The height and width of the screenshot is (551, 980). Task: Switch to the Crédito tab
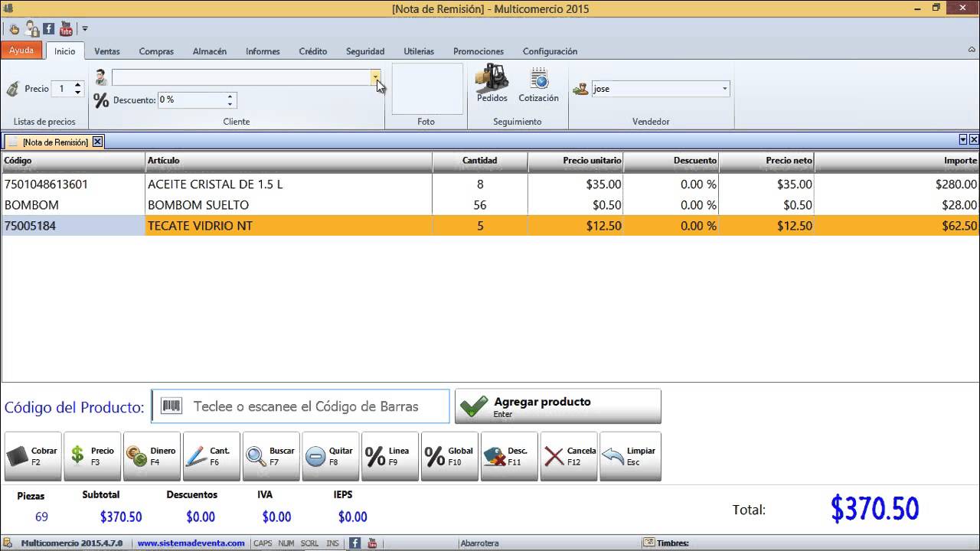tap(313, 51)
